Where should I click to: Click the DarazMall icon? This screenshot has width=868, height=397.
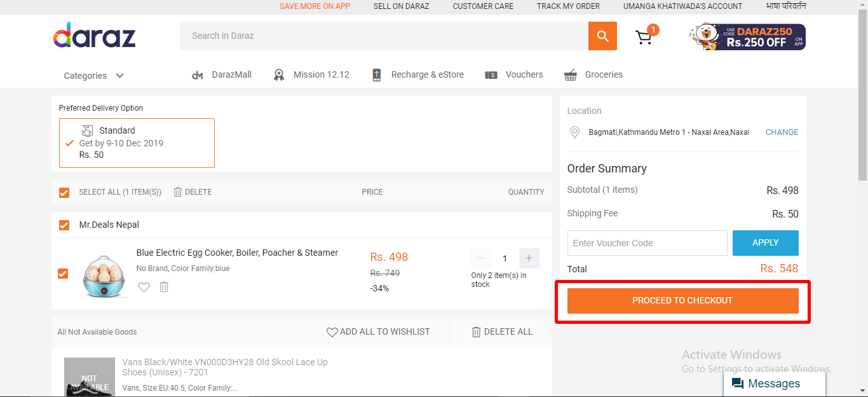pyautogui.click(x=197, y=75)
